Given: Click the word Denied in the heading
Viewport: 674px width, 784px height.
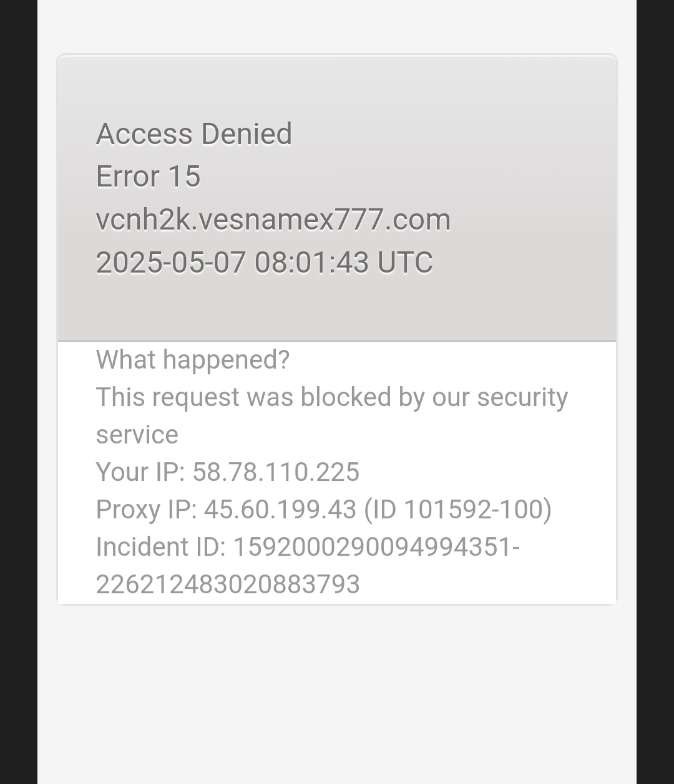Looking at the screenshot, I should click(247, 134).
